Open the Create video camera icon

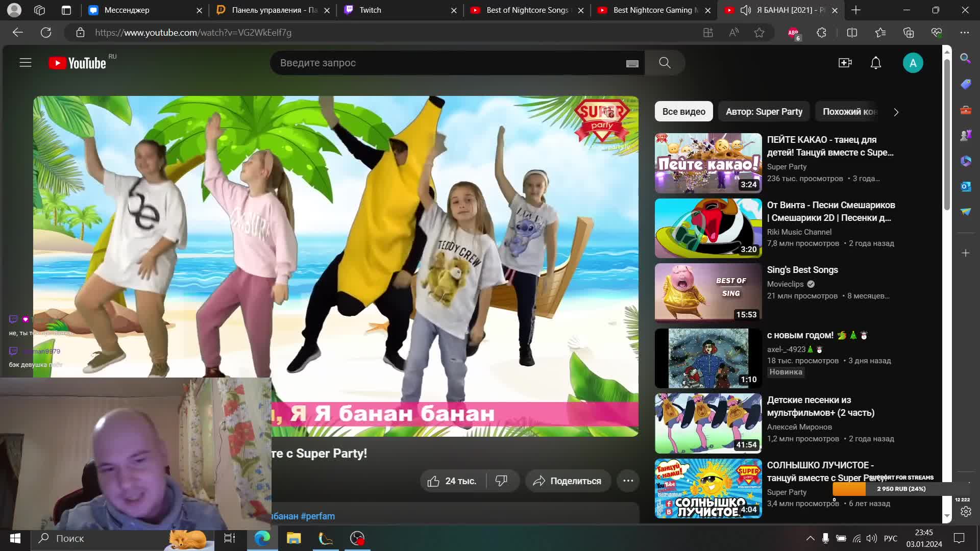(845, 63)
